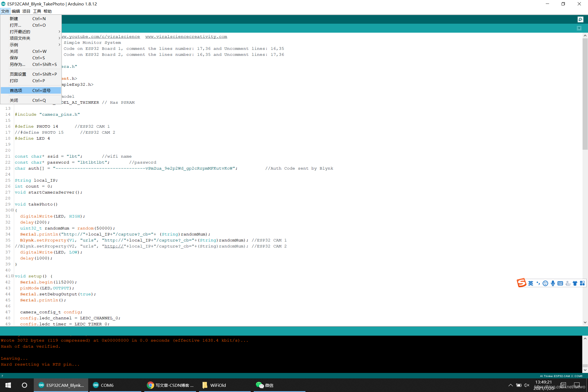This screenshot has height=392, width=588.
Task: Open the viralsciencecreativity.com link
Action: point(186,36)
